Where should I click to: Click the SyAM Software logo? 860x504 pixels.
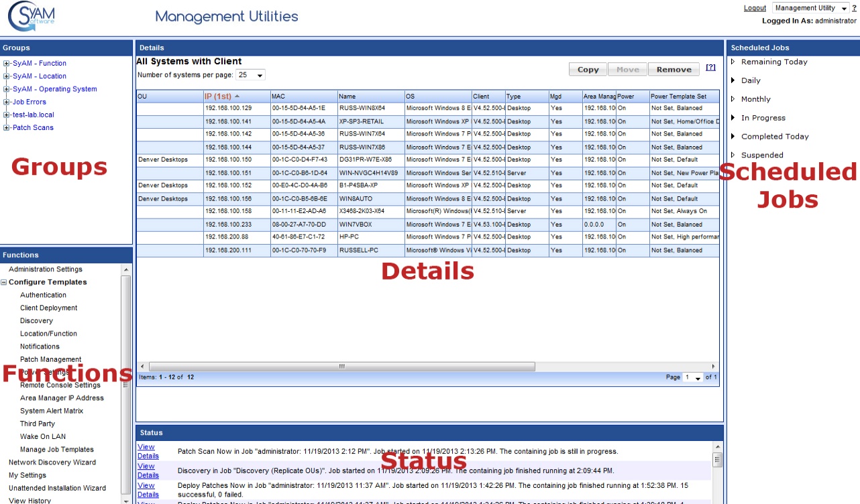click(32, 17)
